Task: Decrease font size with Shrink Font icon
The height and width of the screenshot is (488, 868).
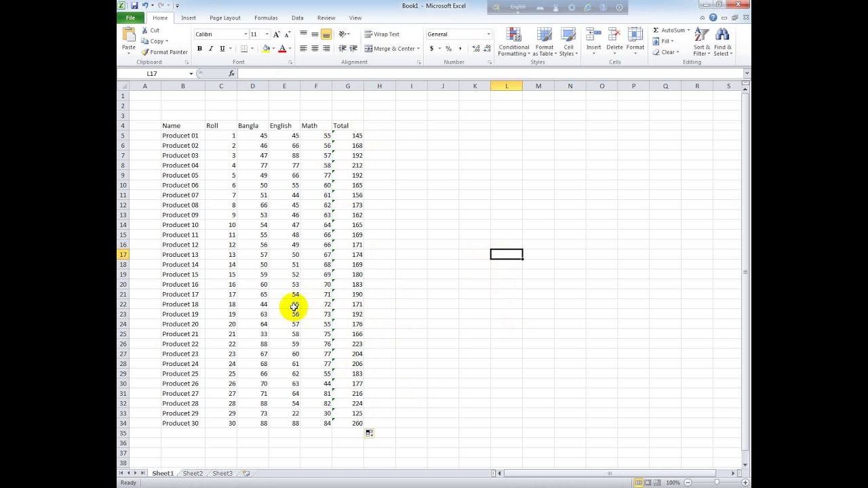Action: (287, 34)
